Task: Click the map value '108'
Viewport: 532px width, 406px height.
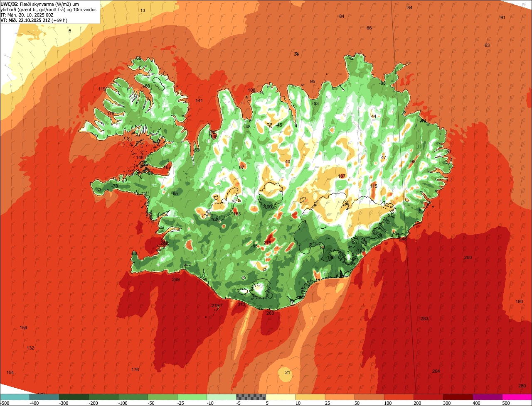Action: point(252,90)
